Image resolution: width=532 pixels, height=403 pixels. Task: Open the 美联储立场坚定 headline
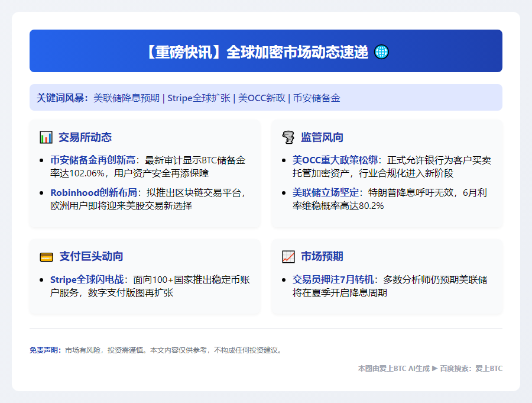325,193
